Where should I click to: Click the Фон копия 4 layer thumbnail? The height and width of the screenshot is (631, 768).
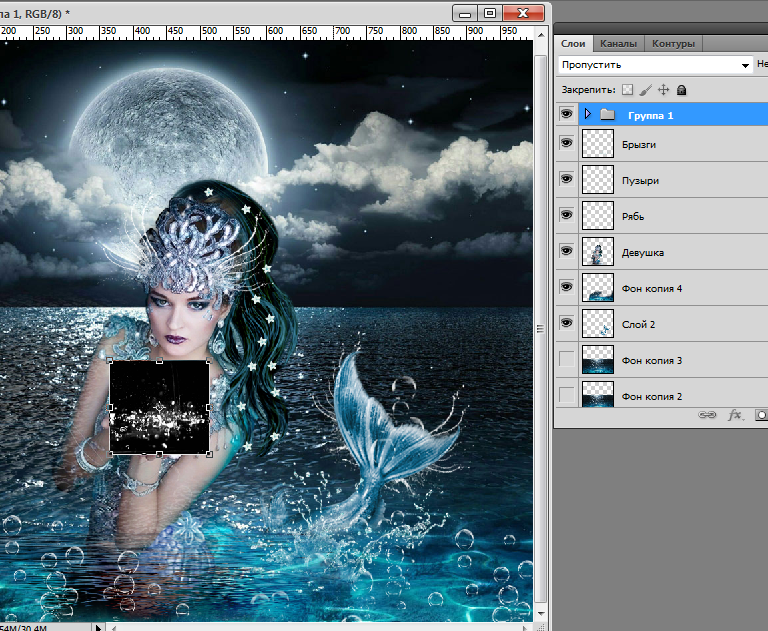(x=597, y=288)
